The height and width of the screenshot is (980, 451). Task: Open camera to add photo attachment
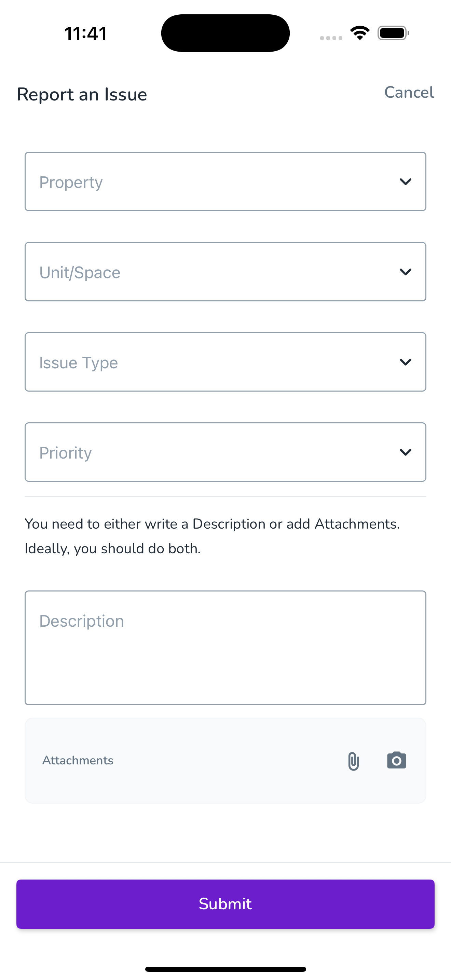[x=397, y=760]
